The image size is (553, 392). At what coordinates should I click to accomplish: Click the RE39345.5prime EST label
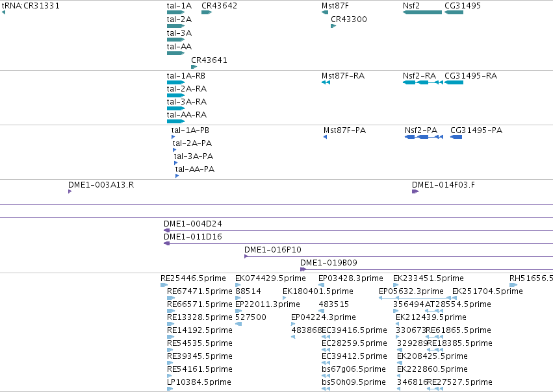(199, 356)
